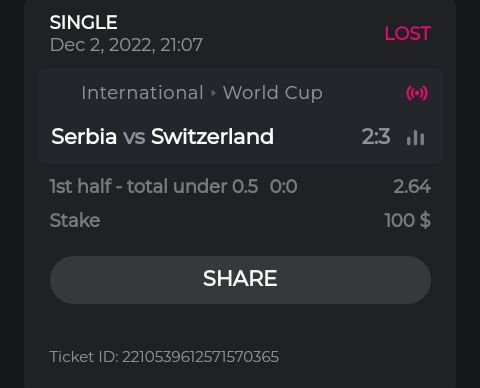Select the Serbia team name
This screenshot has height=388, width=480.
84,136
